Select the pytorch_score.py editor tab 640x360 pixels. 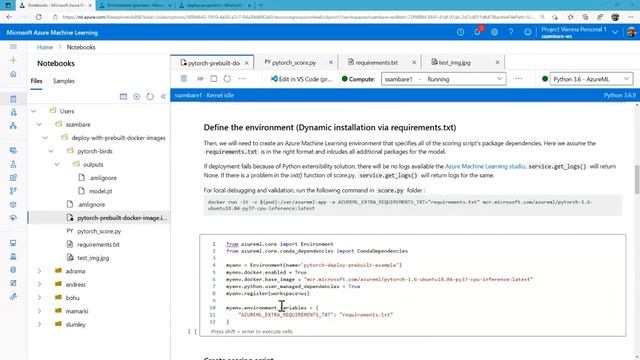(x=294, y=62)
